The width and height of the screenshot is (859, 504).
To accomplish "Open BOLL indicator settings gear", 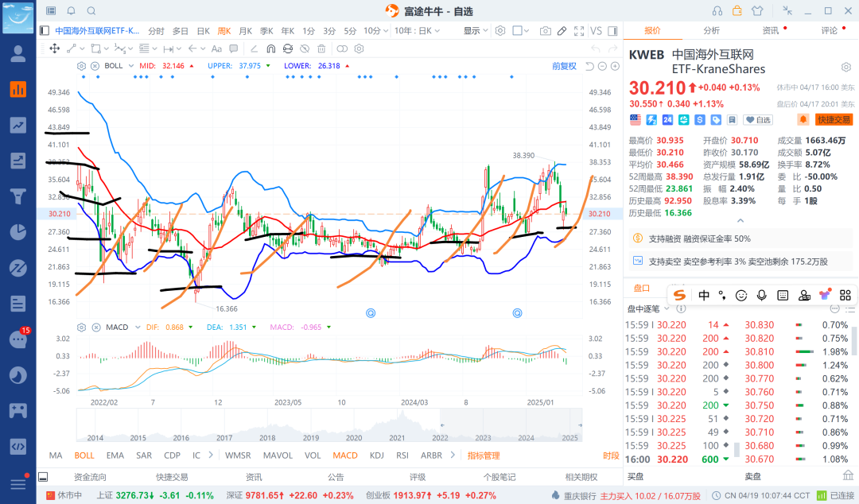I will click(82, 66).
